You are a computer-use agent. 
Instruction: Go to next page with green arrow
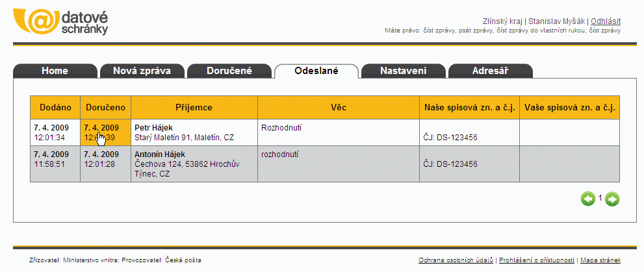coord(612,199)
